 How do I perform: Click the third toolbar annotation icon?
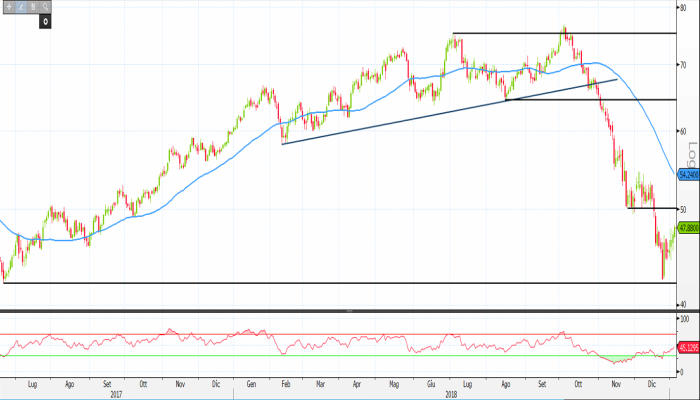(x=33, y=7)
